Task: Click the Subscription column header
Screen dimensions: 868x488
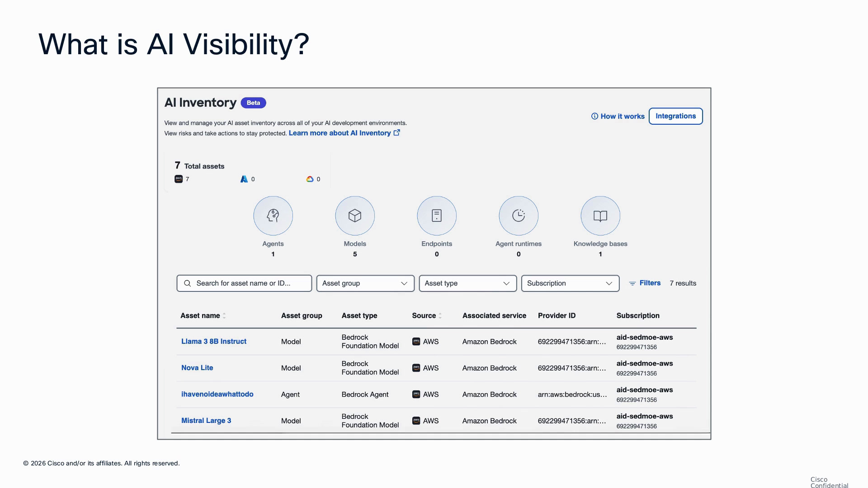Action: click(638, 315)
